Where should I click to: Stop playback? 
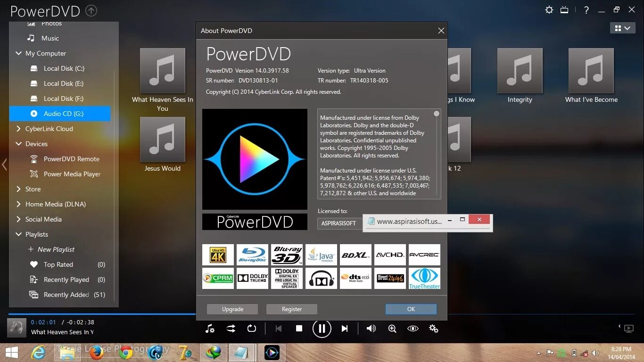299,329
